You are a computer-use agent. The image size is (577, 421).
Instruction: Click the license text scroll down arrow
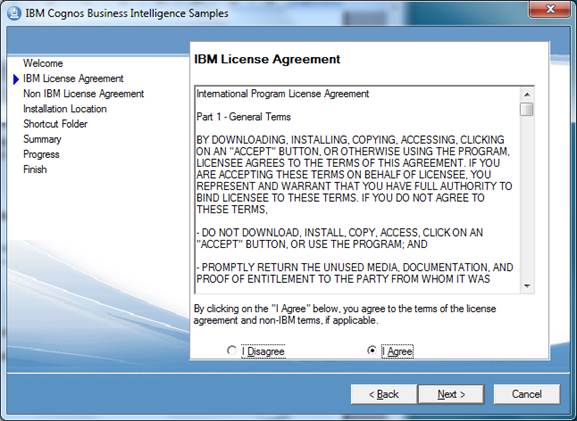(527, 286)
